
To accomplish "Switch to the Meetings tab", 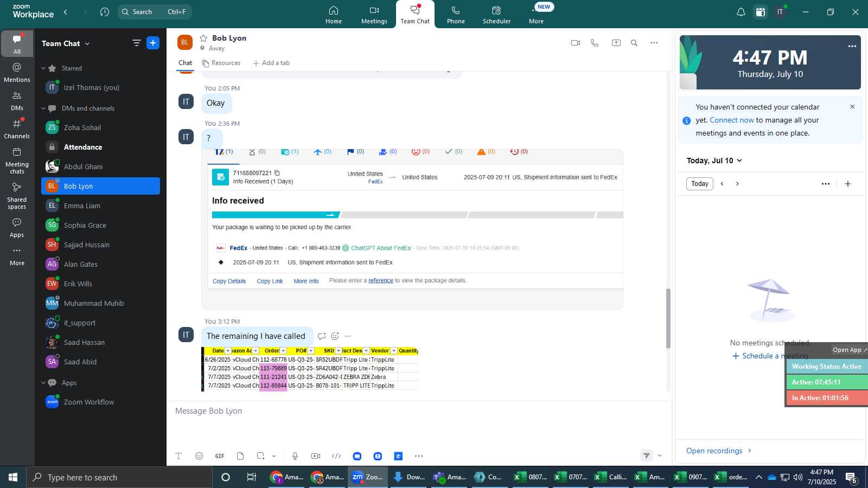I will pyautogui.click(x=374, y=15).
